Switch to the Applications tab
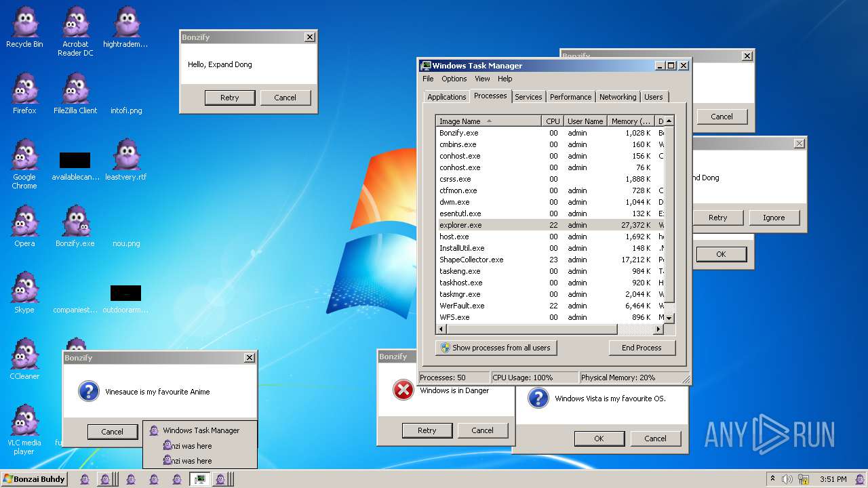 click(446, 97)
